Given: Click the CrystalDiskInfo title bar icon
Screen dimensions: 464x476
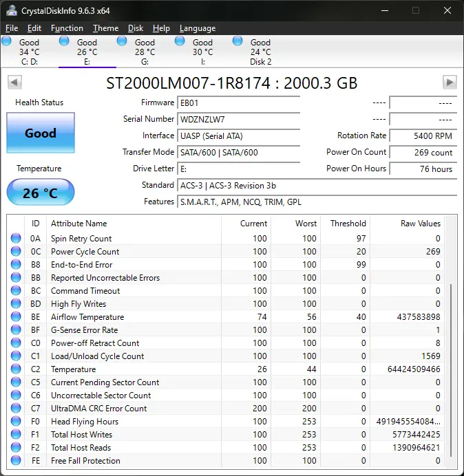Looking at the screenshot, I should pos(12,10).
